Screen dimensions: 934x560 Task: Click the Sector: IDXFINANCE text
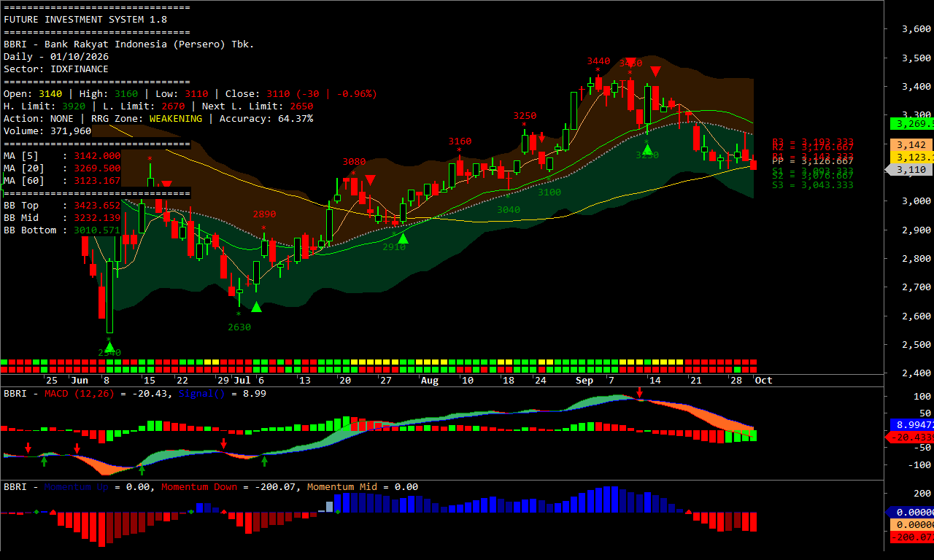[x=56, y=69]
